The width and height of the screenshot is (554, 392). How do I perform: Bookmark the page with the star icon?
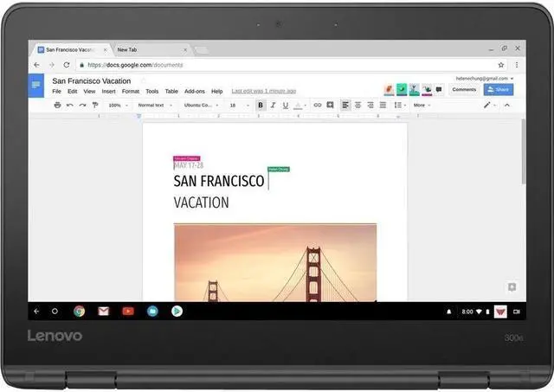[x=500, y=65]
